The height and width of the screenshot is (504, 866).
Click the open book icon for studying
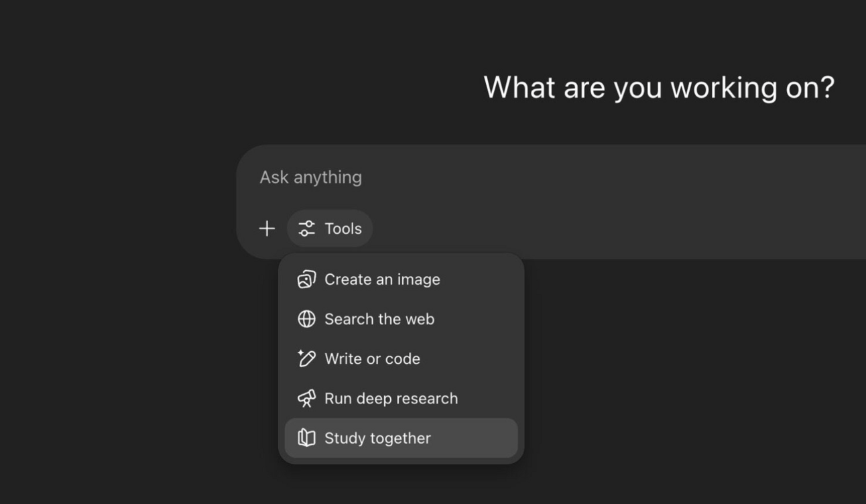pos(306,438)
